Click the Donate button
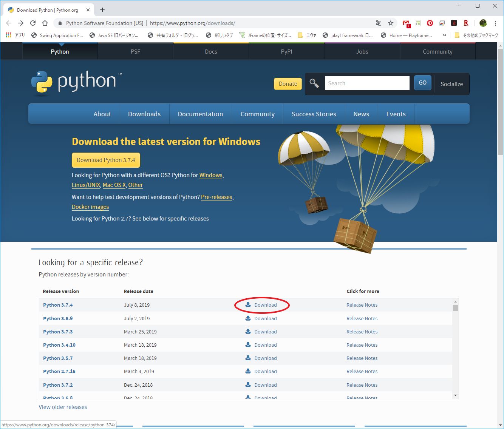The image size is (504, 429). [x=288, y=84]
